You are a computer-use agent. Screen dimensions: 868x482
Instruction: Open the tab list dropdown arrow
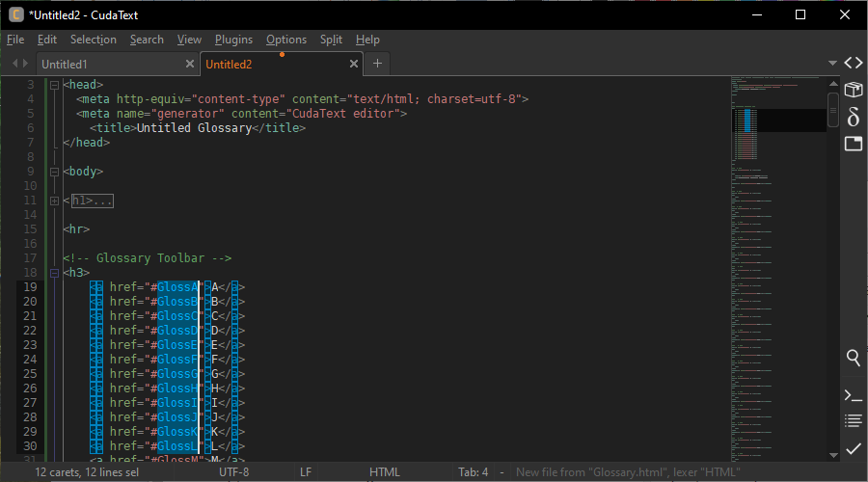(832, 64)
